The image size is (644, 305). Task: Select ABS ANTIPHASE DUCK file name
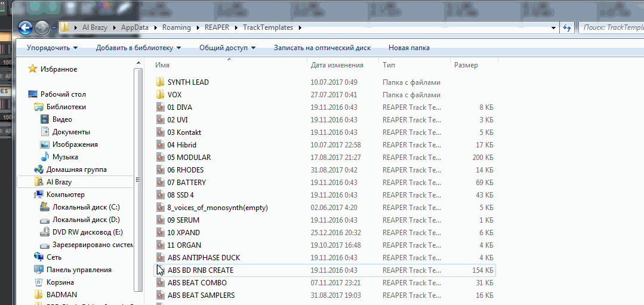tap(204, 258)
